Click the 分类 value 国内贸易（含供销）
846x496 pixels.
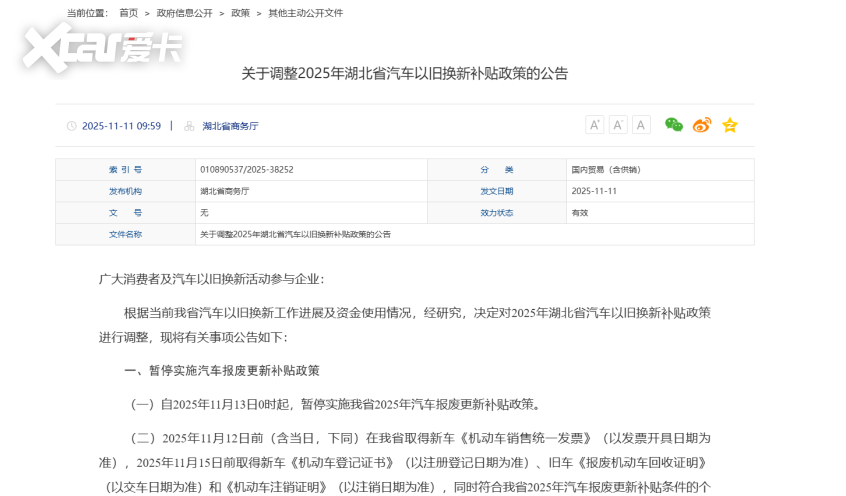pyautogui.click(x=605, y=170)
